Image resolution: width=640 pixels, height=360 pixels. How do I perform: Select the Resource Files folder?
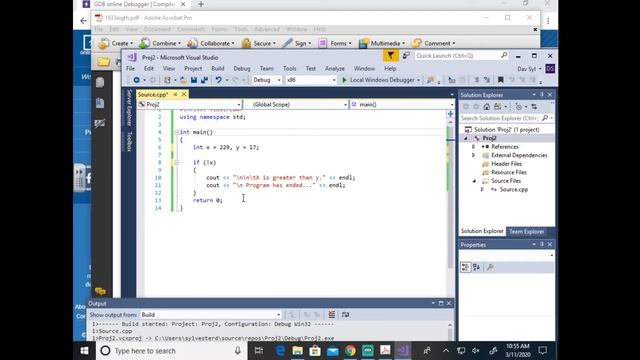(x=509, y=172)
